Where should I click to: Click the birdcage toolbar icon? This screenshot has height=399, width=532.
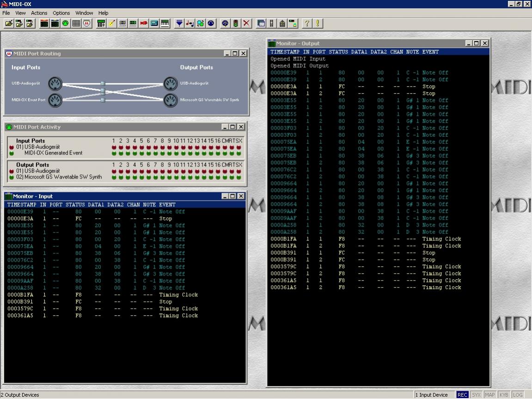click(282, 24)
